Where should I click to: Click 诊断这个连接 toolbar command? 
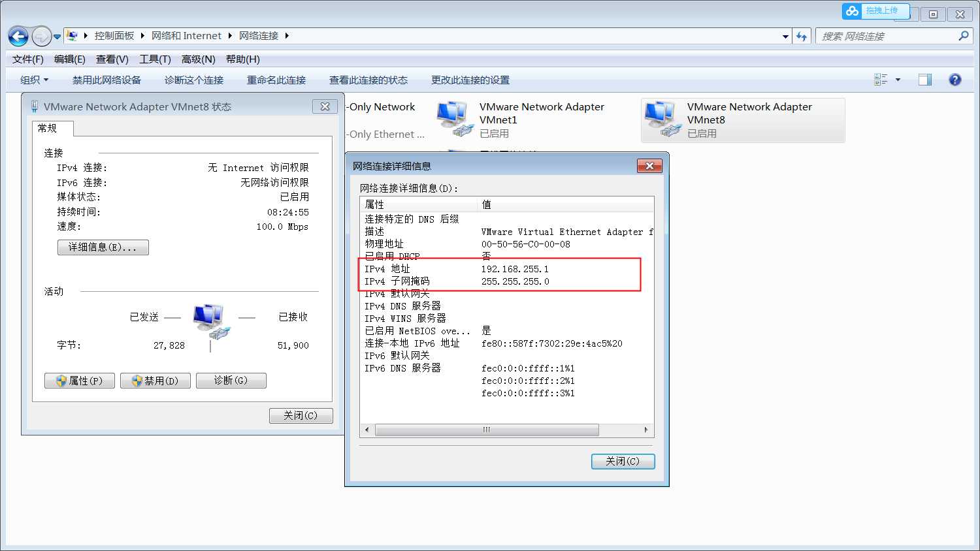(x=194, y=80)
